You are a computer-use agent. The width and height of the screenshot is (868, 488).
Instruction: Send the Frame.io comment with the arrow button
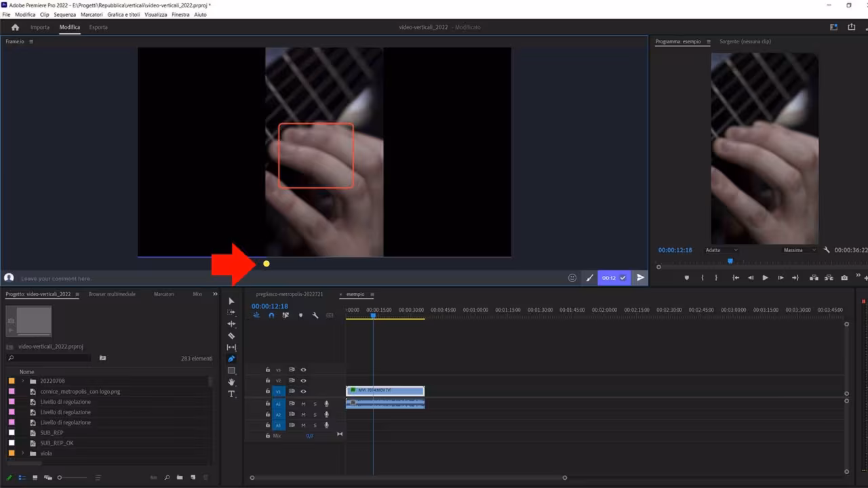[x=640, y=278]
